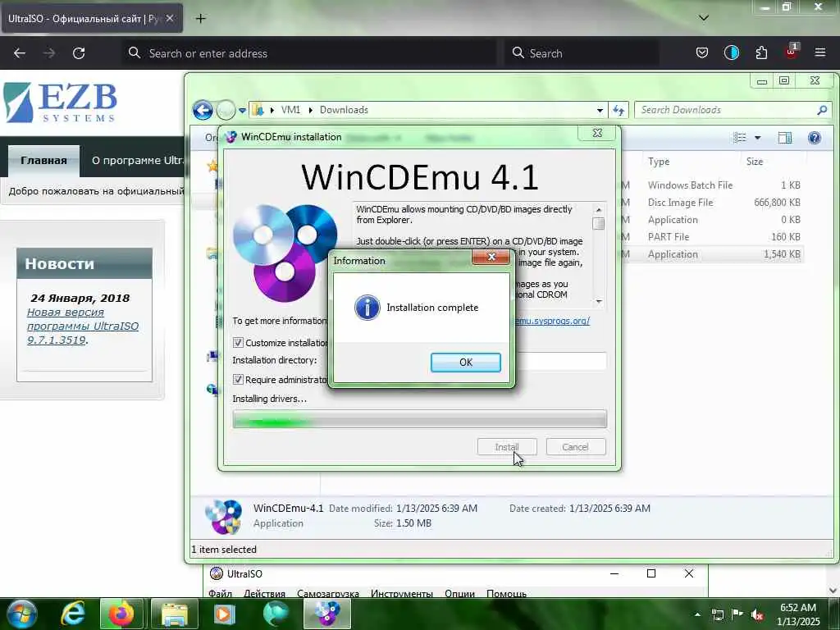Click the Firefox Search box
The height and width of the screenshot is (630, 840).
582,53
